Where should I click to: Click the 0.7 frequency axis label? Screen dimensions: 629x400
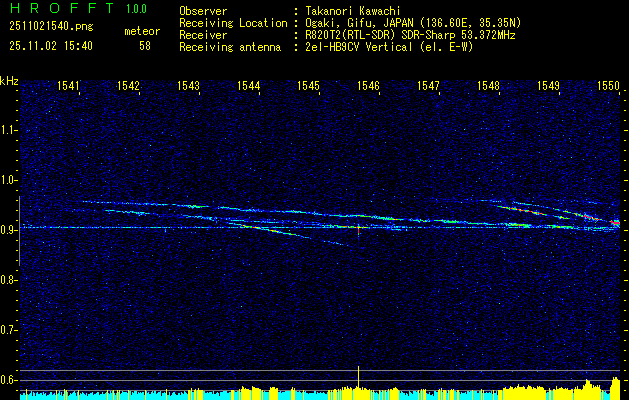click(x=8, y=330)
